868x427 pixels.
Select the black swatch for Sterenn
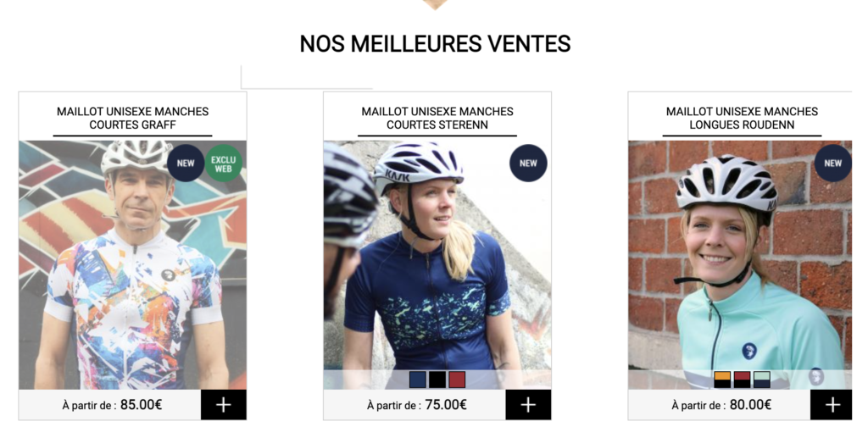point(437,380)
